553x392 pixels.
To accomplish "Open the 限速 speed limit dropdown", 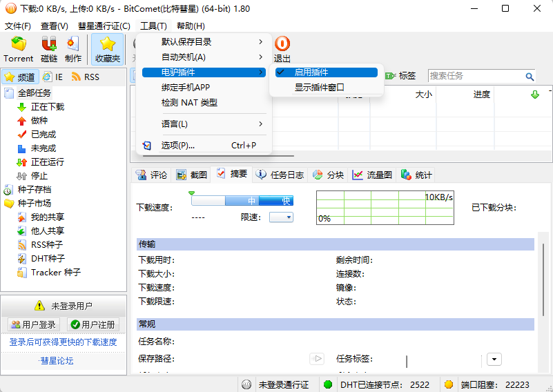I will pos(281,217).
